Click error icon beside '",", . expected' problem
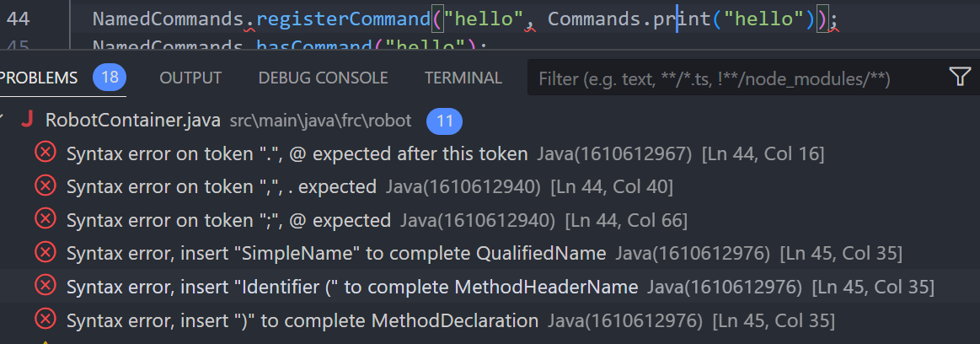980x344 pixels. pos(45,185)
